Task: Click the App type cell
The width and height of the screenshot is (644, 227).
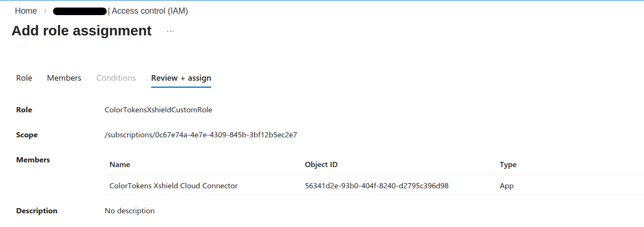Action: 507,185
